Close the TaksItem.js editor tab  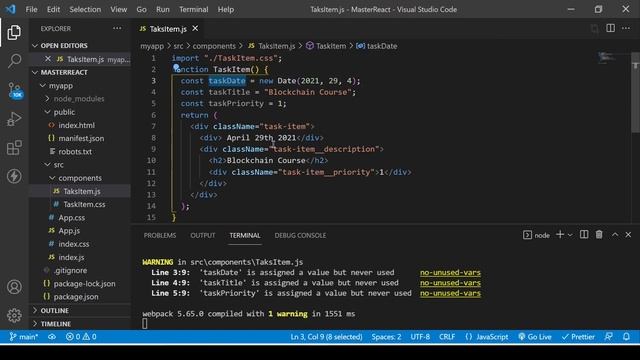click(x=195, y=29)
